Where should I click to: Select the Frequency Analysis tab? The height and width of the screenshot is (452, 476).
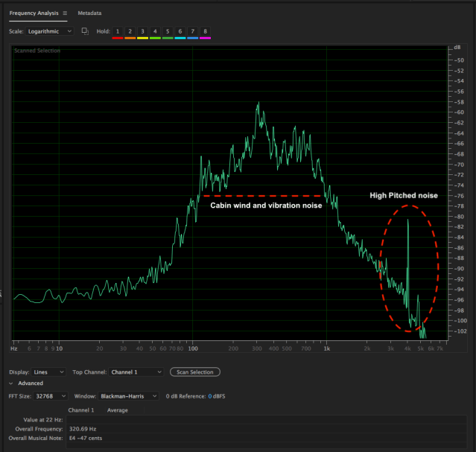34,13
